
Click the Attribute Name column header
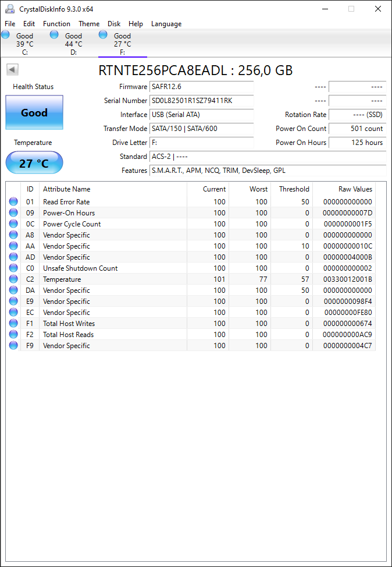[113, 189]
